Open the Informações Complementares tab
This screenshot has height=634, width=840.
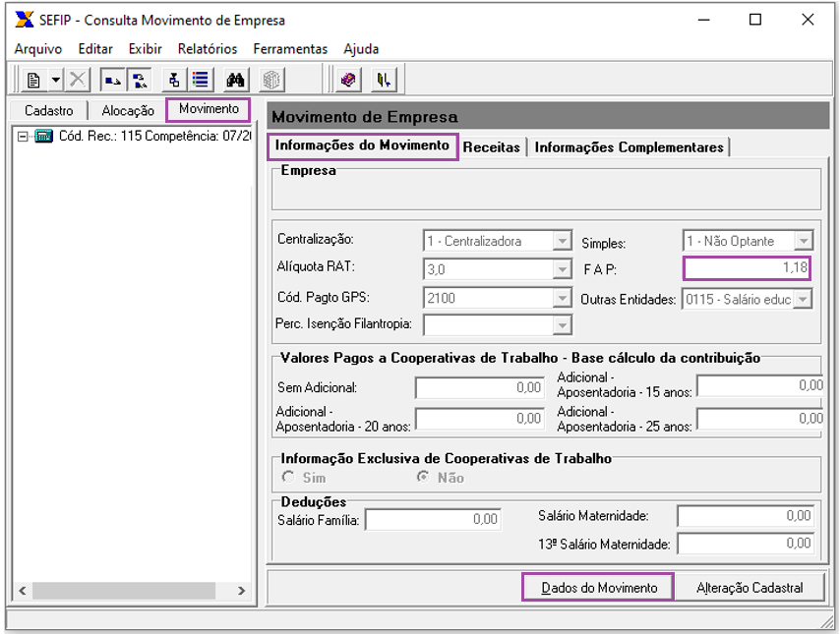click(629, 147)
